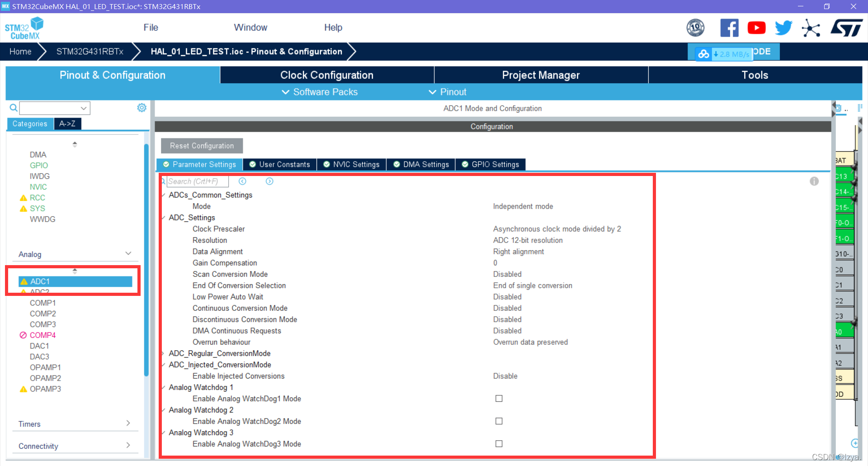The width and height of the screenshot is (868, 466).
Task: Click the COMP4 disabled icon
Action: 24,335
